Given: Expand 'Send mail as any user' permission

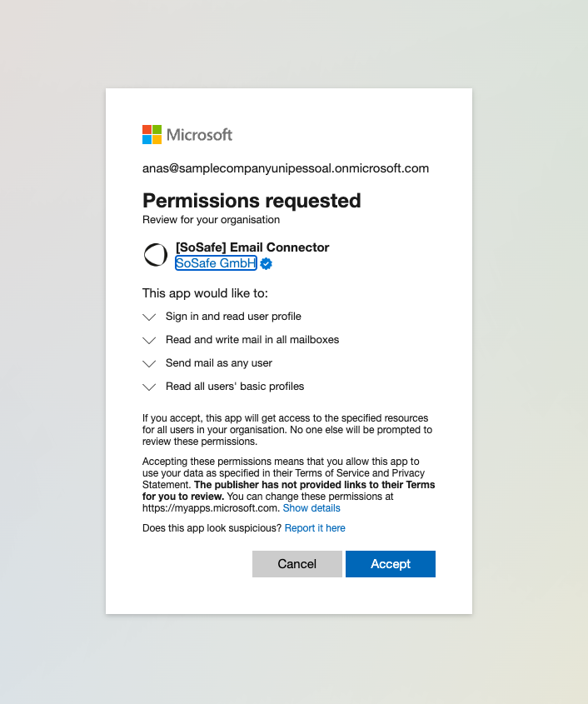Looking at the screenshot, I should pyautogui.click(x=149, y=363).
